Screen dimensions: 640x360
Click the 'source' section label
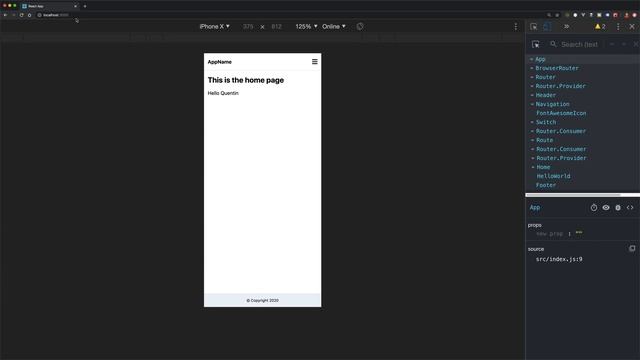pos(536,249)
